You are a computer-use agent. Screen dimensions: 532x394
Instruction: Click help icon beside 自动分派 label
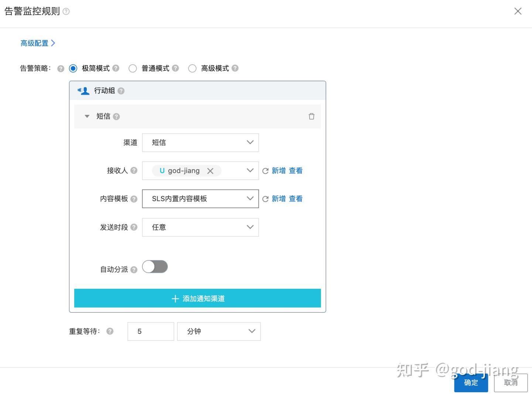(x=134, y=270)
